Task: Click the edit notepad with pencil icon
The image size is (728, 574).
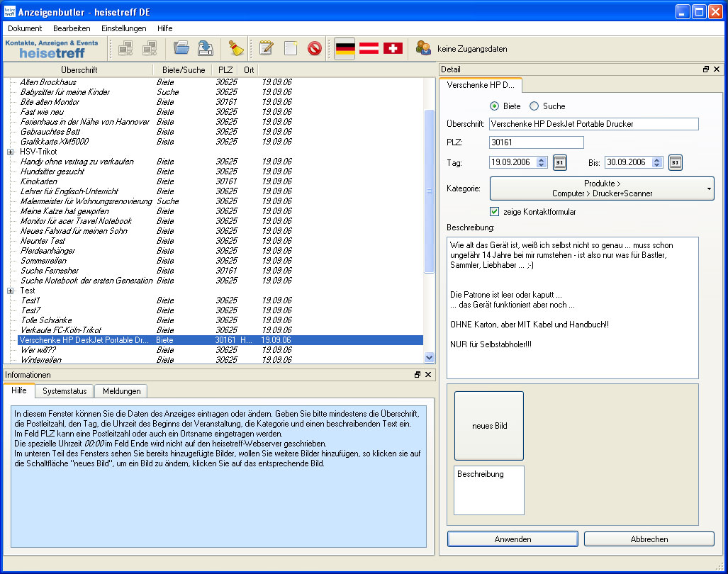Action: 267,48
